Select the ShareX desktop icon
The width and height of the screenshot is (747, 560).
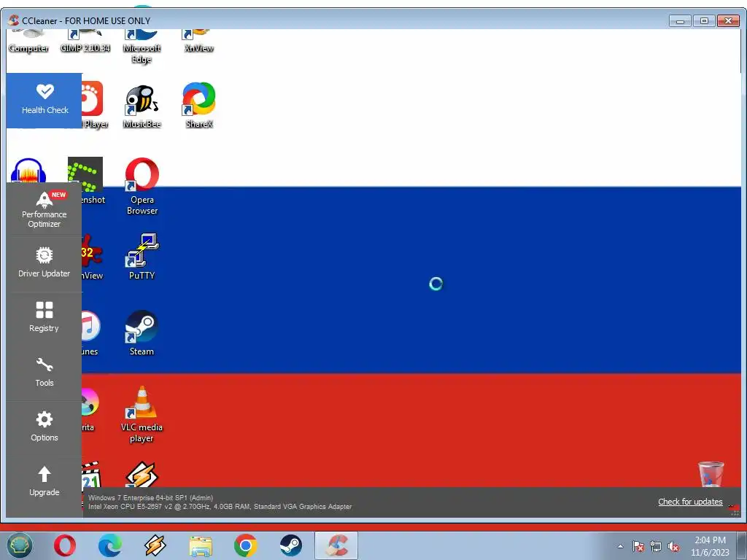pos(198,106)
